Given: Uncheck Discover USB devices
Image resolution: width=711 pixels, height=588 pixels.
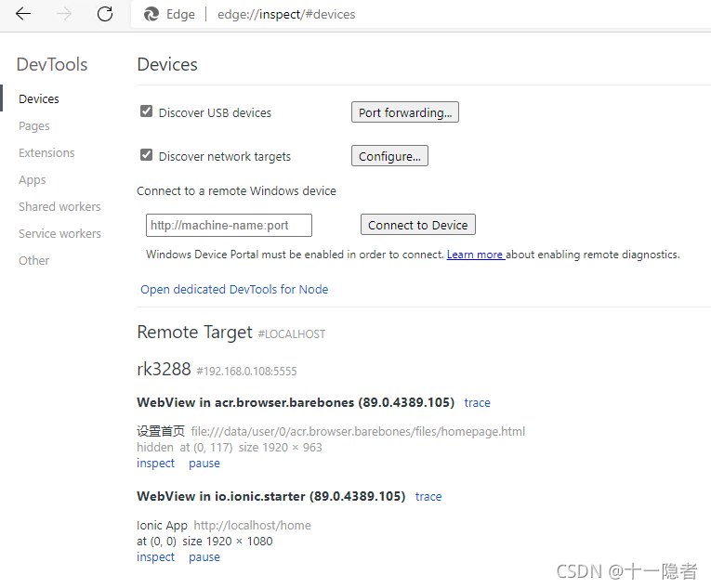Looking at the screenshot, I should (x=146, y=111).
